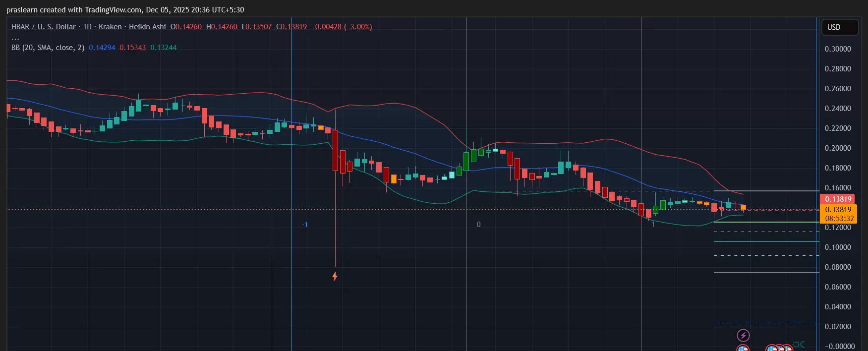Screen dimensions: 868x351
Task: Select the light green horizontal line near 0.125
Action: (x=766, y=222)
